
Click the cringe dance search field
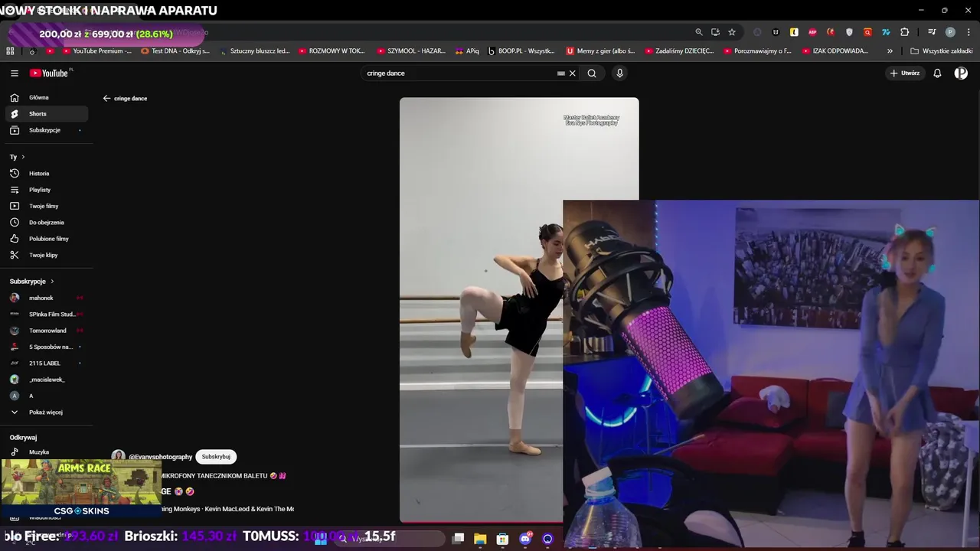[x=459, y=73]
